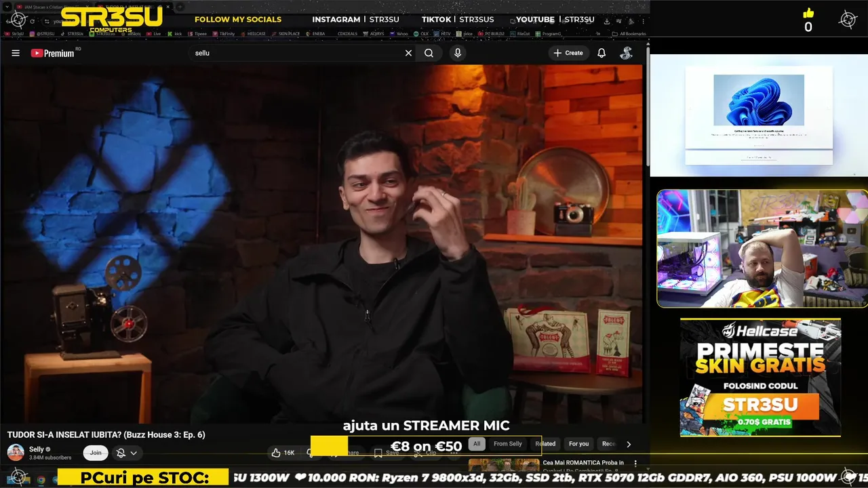Open the FileList bookmark

pyautogui.click(x=519, y=33)
